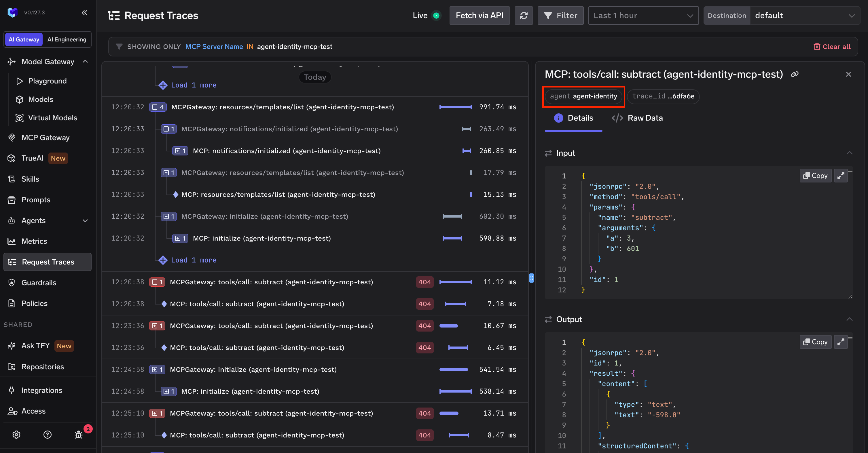The width and height of the screenshot is (868, 453).
Task: Clear all active filters
Action: [x=832, y=46]
